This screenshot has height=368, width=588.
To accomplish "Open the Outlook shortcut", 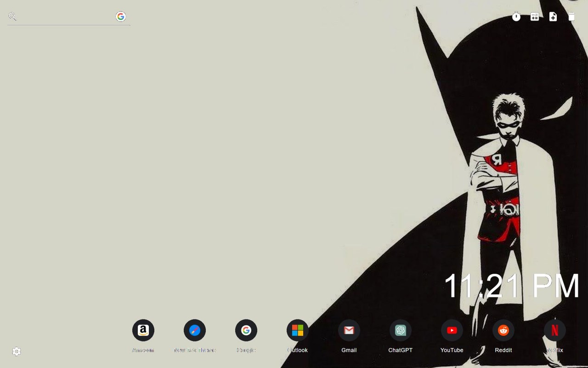I will coord(298,330).
